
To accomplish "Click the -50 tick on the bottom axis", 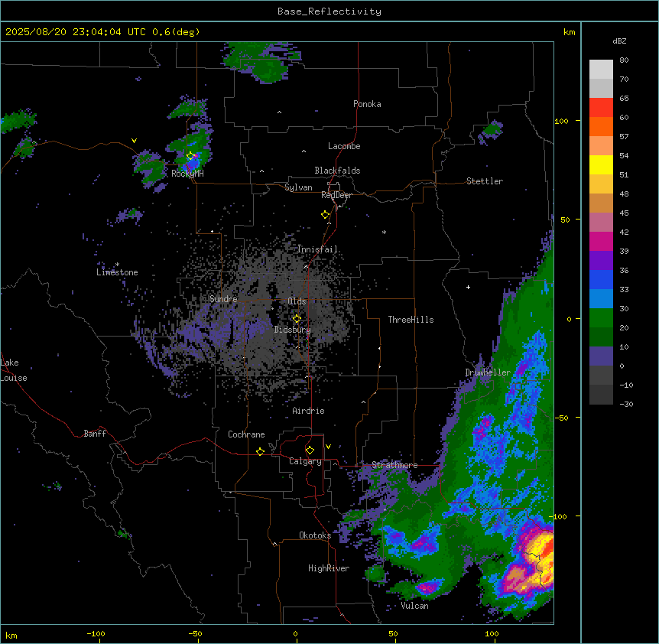I will click(x=195, y=633).
